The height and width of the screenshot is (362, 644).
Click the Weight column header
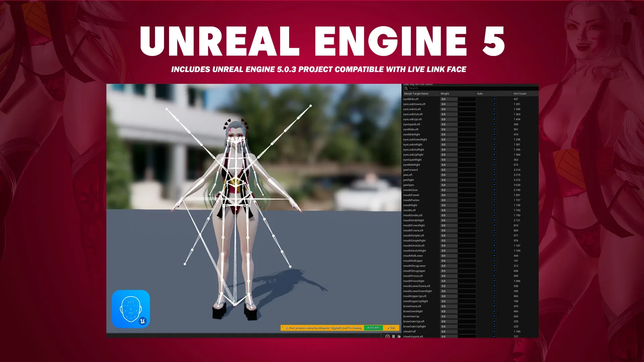pyautogui.click(x=444, y=94)
